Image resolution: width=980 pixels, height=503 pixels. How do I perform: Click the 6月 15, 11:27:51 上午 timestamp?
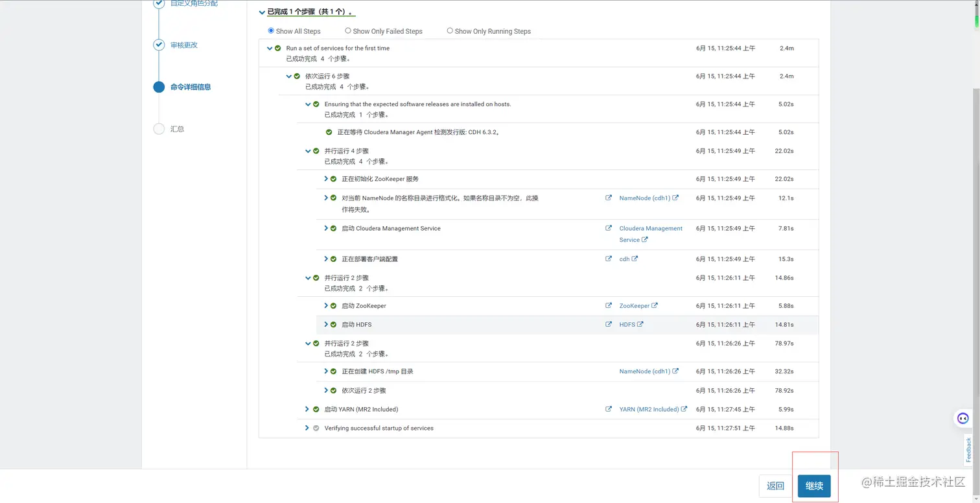coord(725,428)
